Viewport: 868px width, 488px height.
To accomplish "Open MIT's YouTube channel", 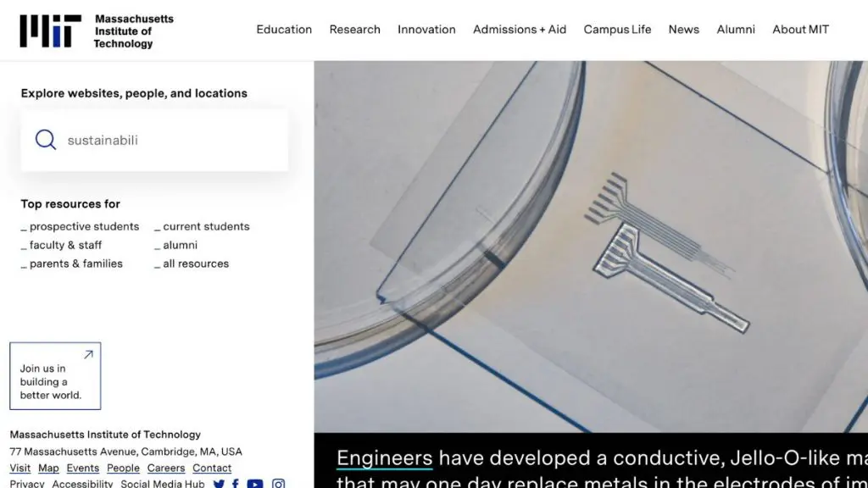I will pos(255,484).
